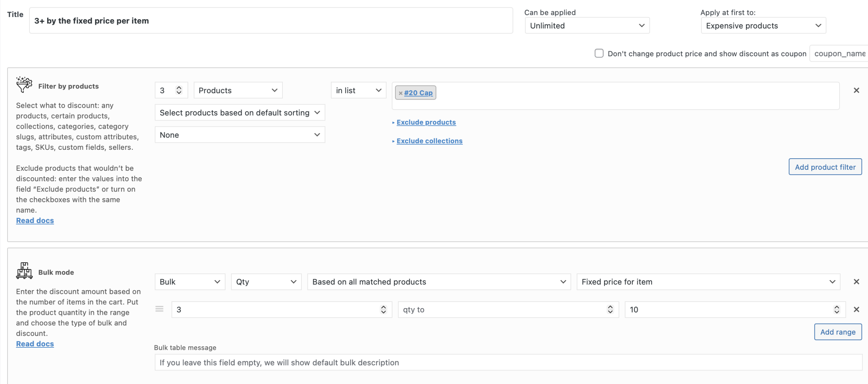Click the filter funnel icon
This screenshot has height=384, width=868.
pyautogui.click(x=24, y=84)
